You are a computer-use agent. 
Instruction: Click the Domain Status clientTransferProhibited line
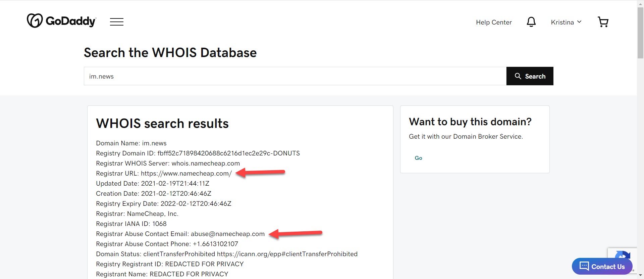pyautogui.click(x=227, y=254)
